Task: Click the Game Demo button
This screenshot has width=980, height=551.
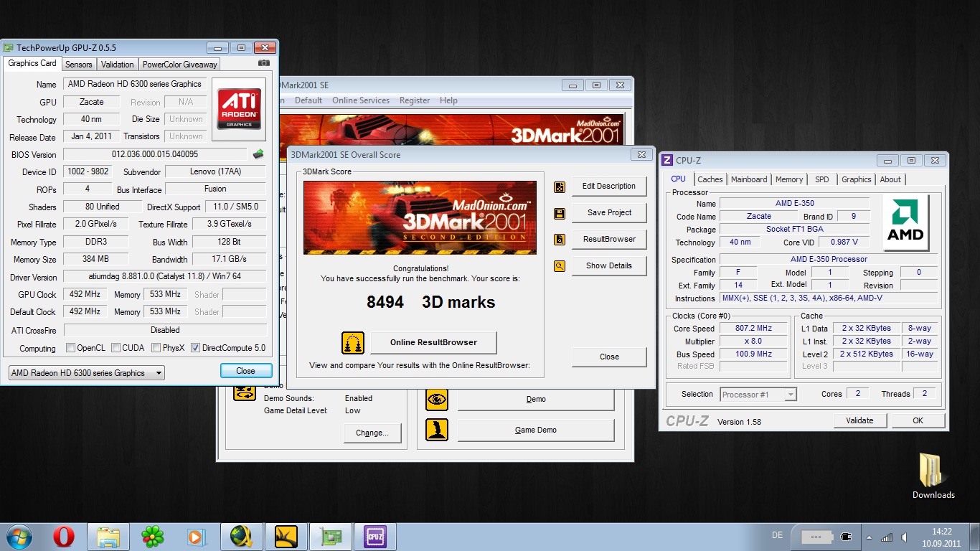Action: pyautogui.click(x=536, y=430)
